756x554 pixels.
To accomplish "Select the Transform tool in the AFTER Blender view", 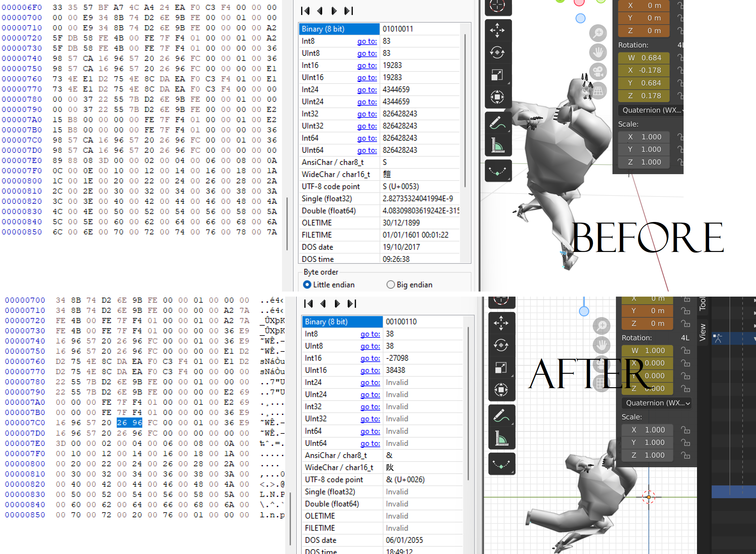I will click(x=501, y=390).
